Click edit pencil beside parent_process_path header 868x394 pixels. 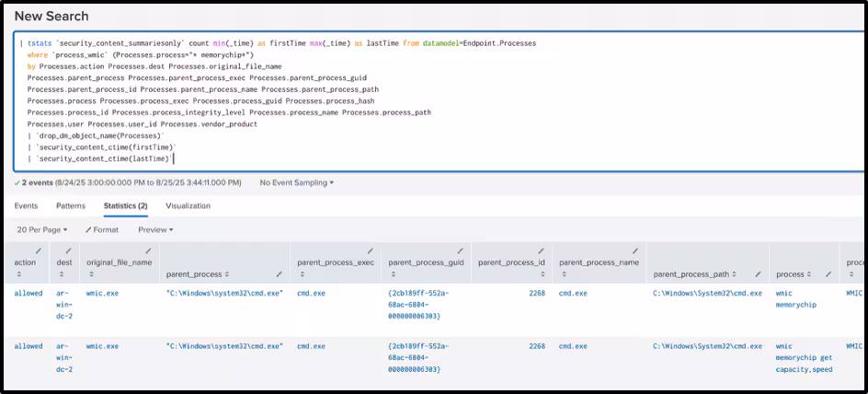pos(758,273)
